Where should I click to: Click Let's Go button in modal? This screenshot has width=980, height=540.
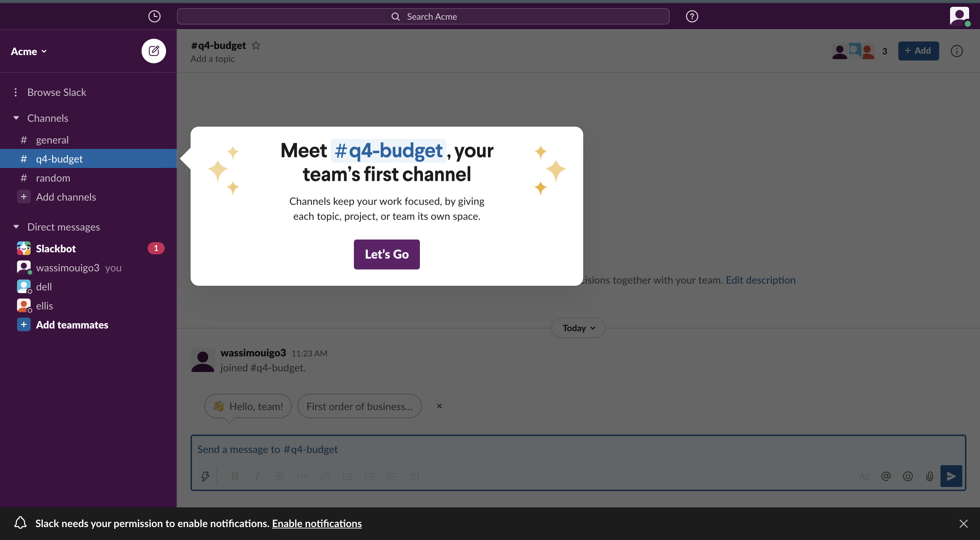387,254
